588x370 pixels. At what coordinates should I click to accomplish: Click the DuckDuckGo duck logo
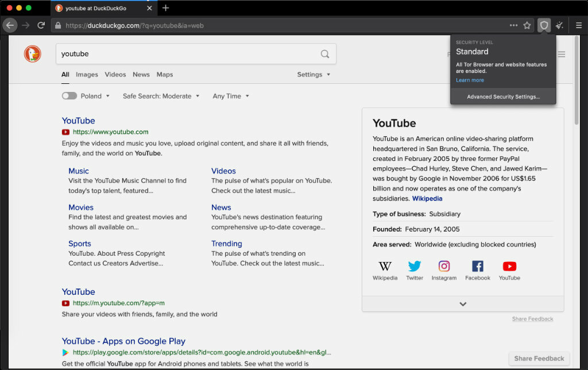coord(33,53)
